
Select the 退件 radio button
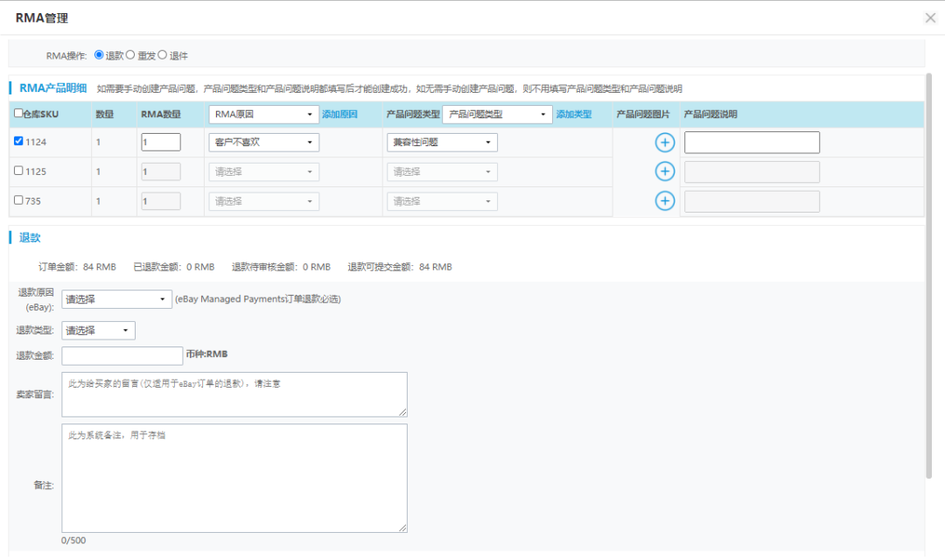click(x=162, y=55)
